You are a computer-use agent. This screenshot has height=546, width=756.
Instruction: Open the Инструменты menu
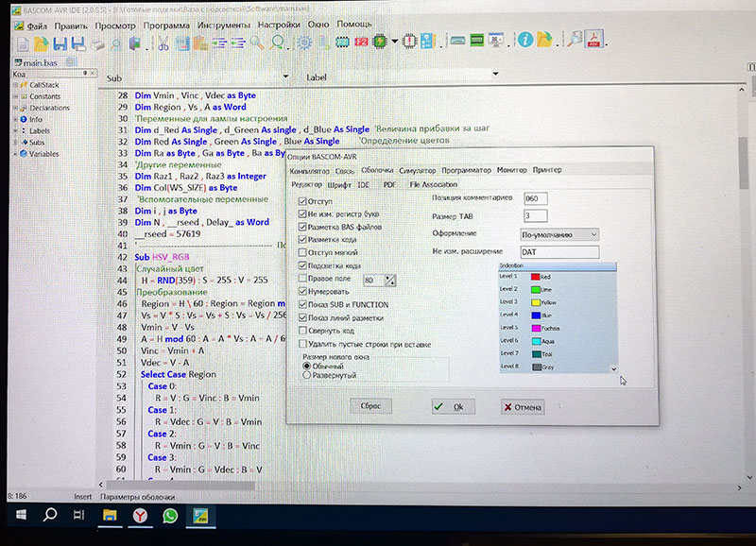tap(224, 25)
